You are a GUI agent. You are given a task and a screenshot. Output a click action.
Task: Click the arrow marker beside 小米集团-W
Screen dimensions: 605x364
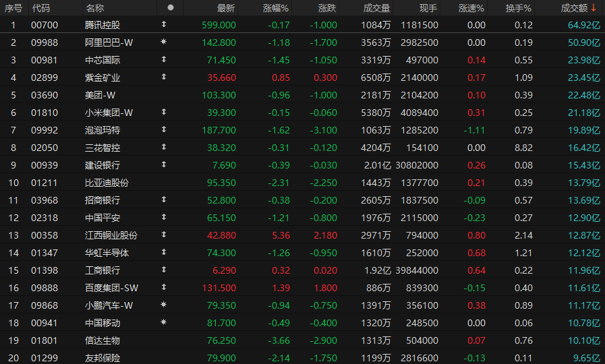coord(164,112)
